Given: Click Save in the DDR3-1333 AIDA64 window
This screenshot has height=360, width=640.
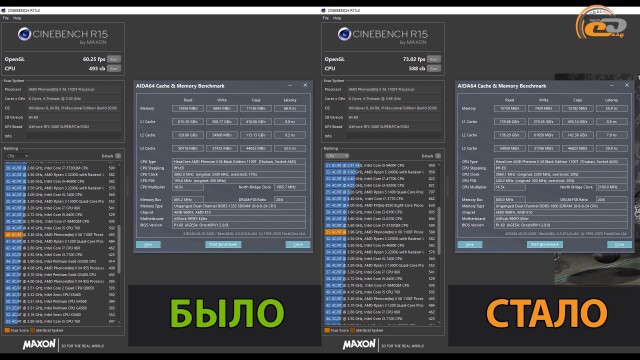Looking at the screenshot, I should pos(148,244).
